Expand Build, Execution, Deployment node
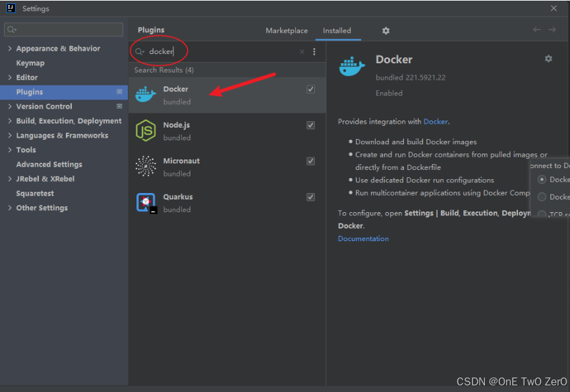 tap(10, 121)
